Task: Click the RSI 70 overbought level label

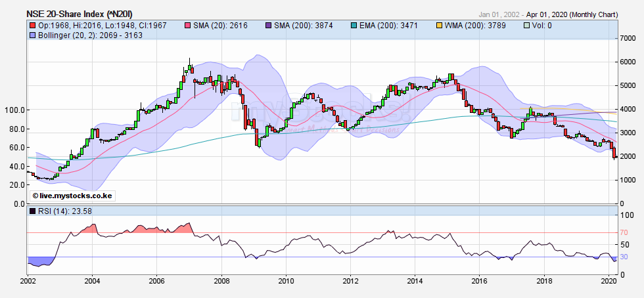Action: (623, 232)
